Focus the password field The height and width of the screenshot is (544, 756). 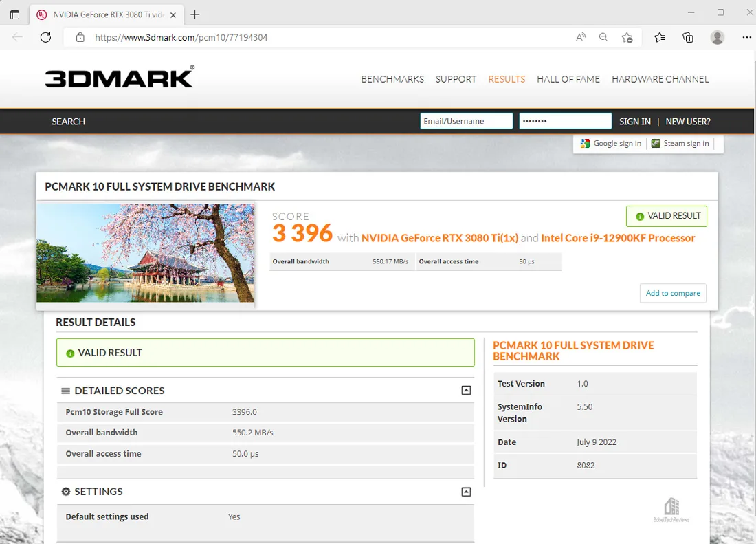(x=566, y=121)
